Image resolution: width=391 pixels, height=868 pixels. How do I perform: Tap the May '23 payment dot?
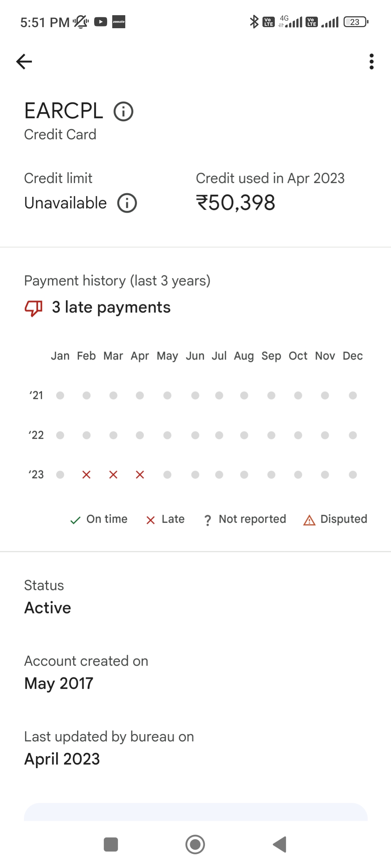167,475
